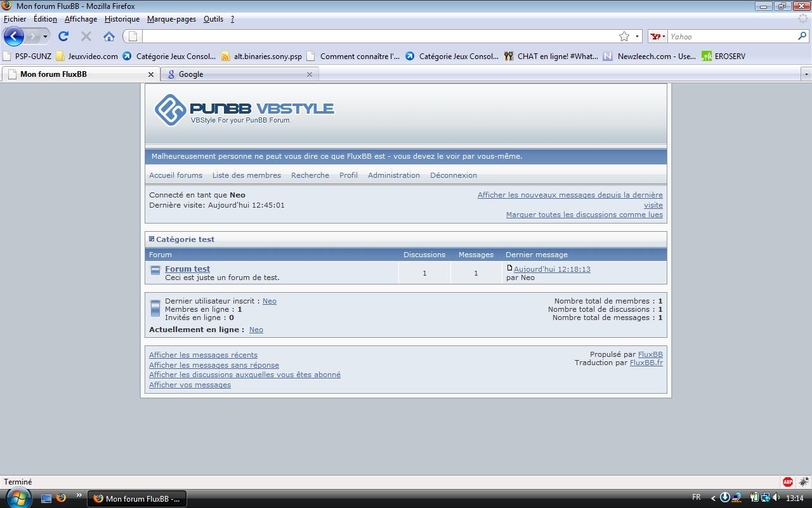Viewport: 812px width, 508px height.
Task: Click the PunBB VBStyle logo
Action: coord(244,110)
